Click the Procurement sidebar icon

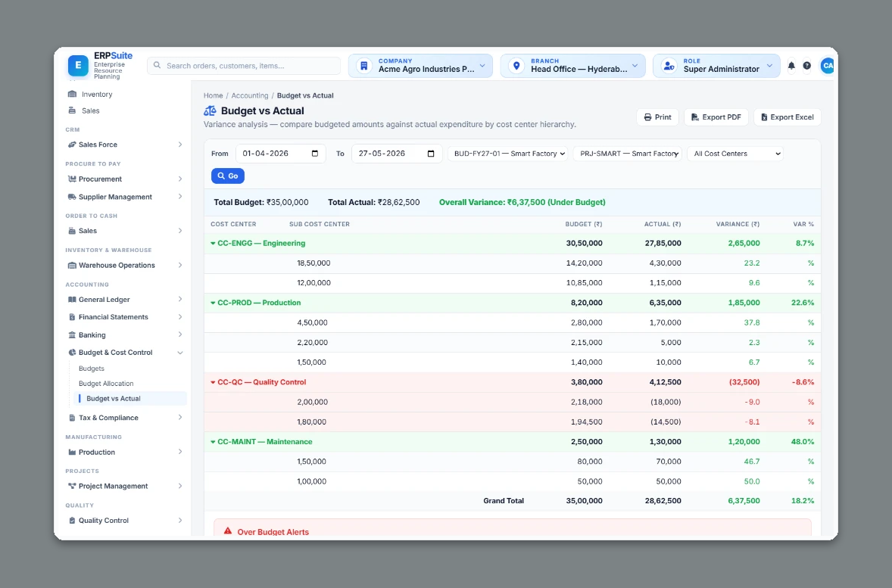pos(72,179)
